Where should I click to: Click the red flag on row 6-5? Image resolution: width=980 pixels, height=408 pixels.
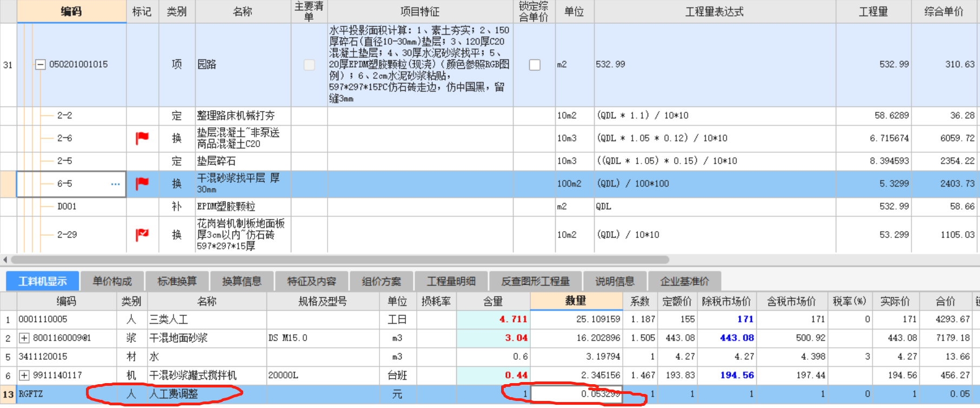pos(142,183)
